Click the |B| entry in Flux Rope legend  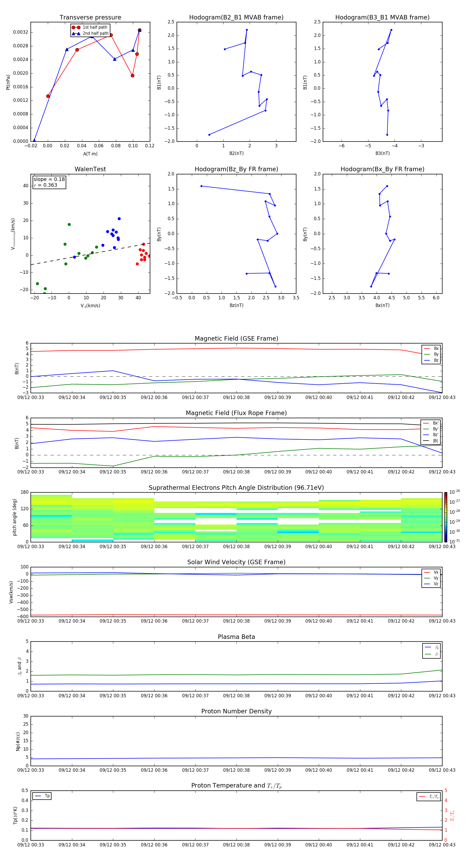point(431,441)
